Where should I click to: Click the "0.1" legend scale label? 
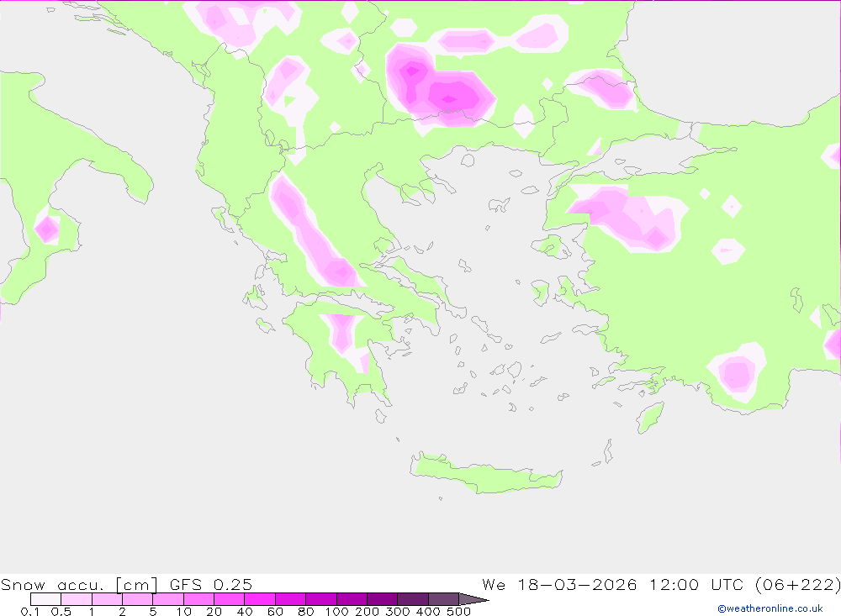tap(30, 612)
